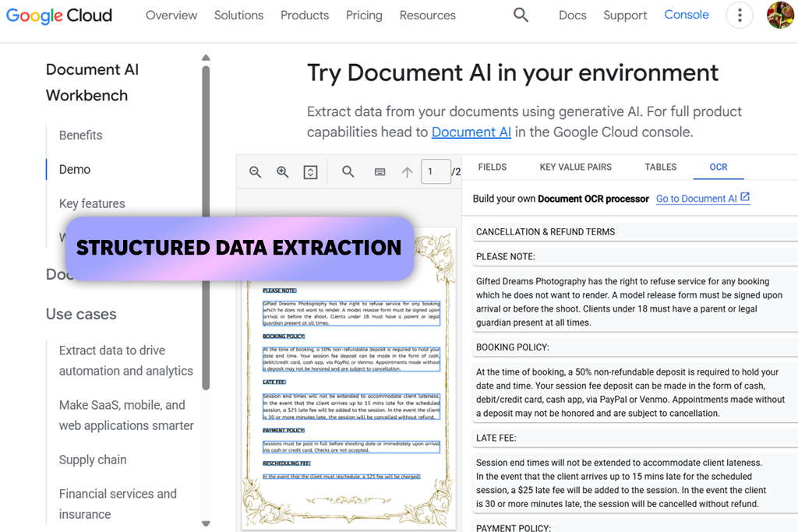Viewport: 798px width, 532px height.
Task: Click BOOKING POLICY highlighted box in document preview
Action: coord(284,336)
